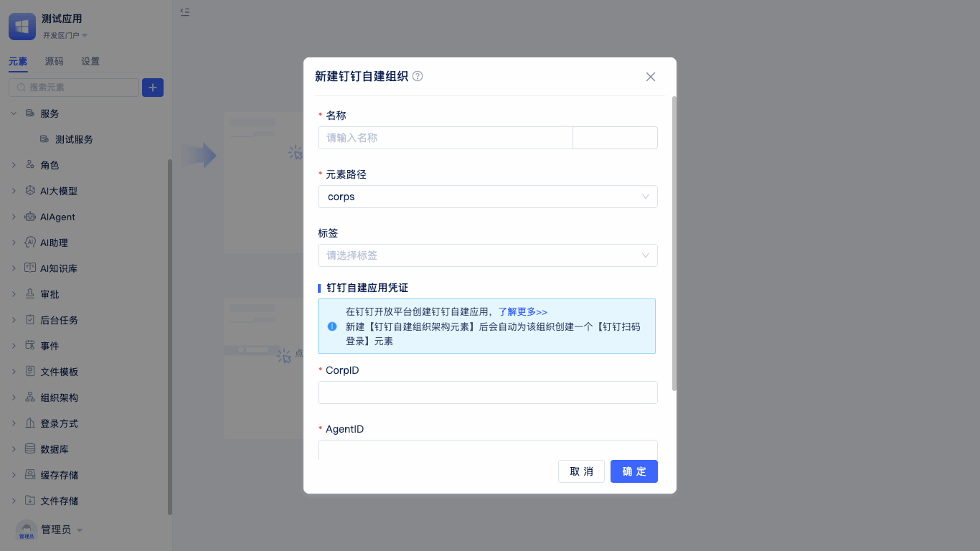
Task: Click the 后台任务 category icon
Action: 30,320
